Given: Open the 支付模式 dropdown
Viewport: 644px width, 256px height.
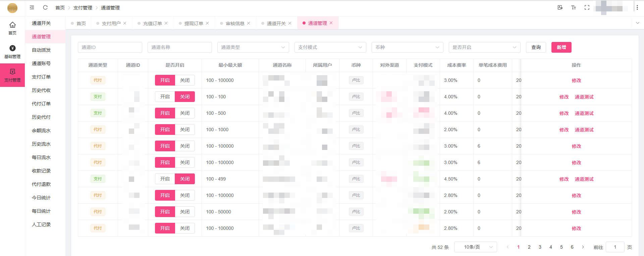Looking at the screenshot, I should coord(330,47).
